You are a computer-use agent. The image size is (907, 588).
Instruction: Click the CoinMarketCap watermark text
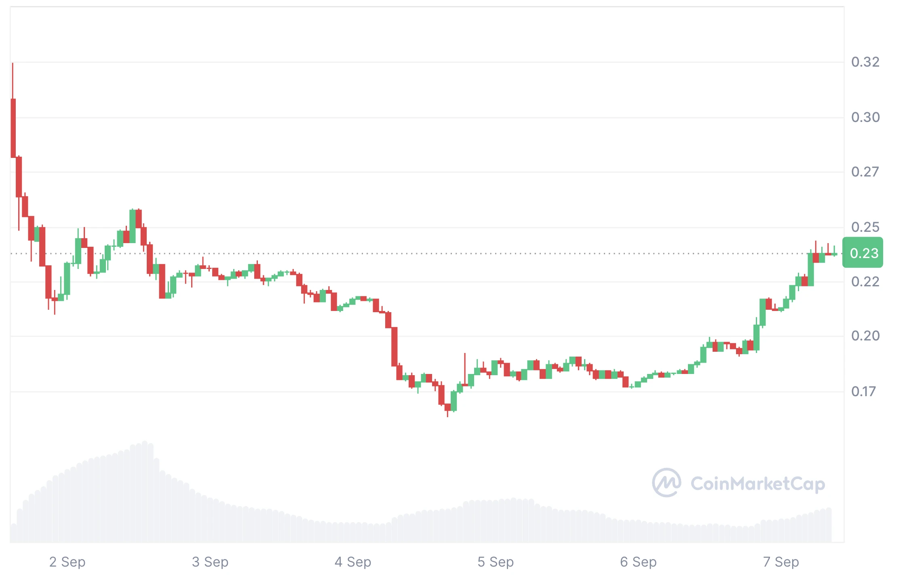[757, 483]
